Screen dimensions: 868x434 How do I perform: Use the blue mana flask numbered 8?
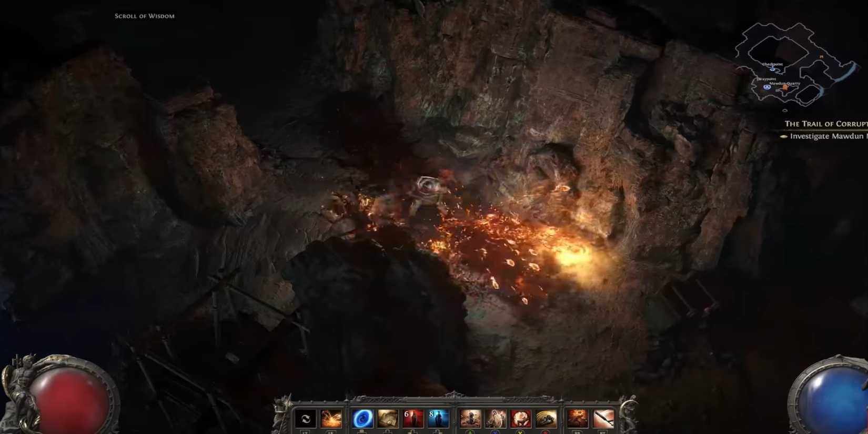[438, 419]
